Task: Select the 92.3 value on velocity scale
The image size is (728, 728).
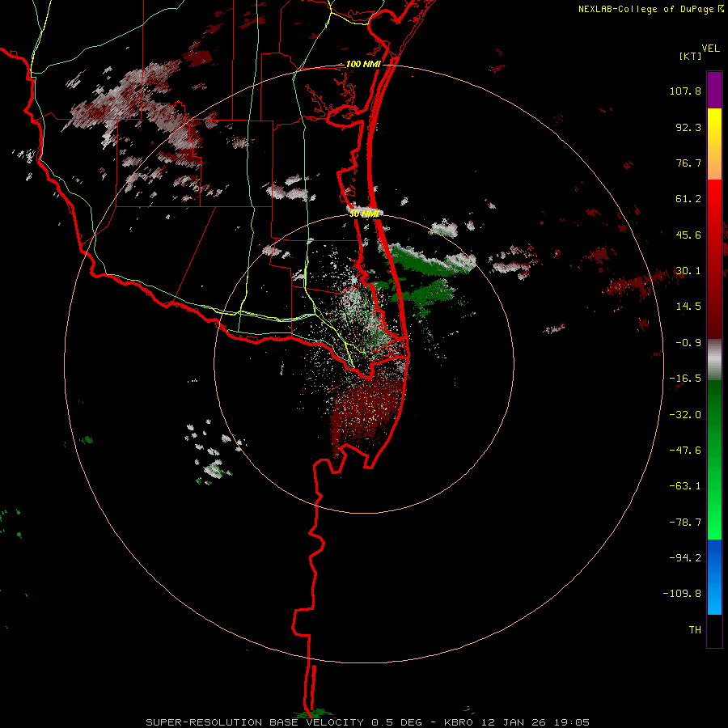Action: (688, 127)
